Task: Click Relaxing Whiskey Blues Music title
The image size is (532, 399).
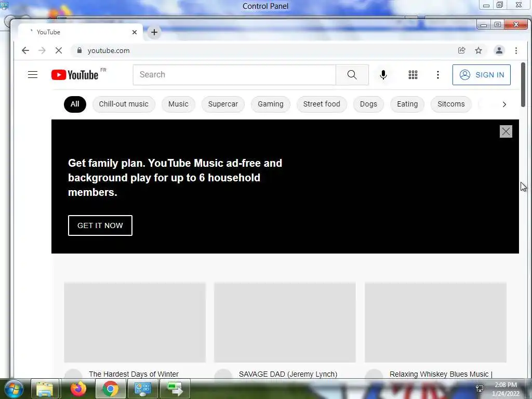Action: 441,374
